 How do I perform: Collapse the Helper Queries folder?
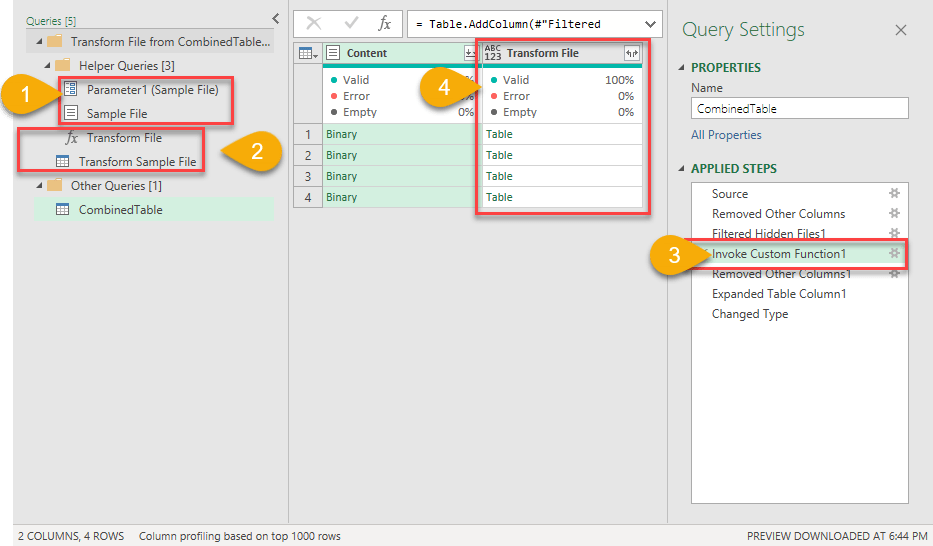click(45, 65)
